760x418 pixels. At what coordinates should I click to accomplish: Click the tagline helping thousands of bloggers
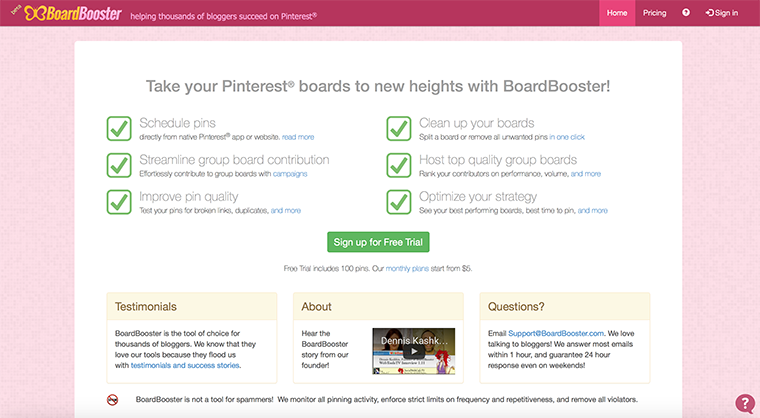click(x=223, y=16)
